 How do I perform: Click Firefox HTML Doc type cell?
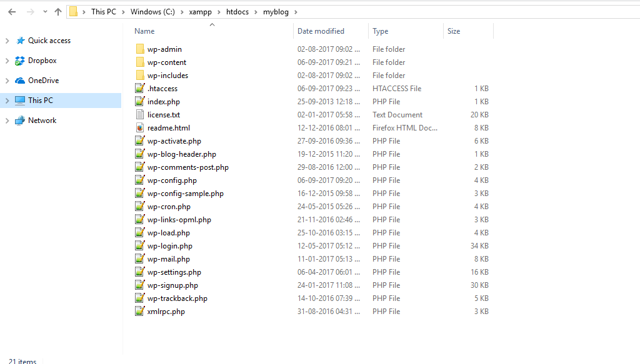point(405,127)
